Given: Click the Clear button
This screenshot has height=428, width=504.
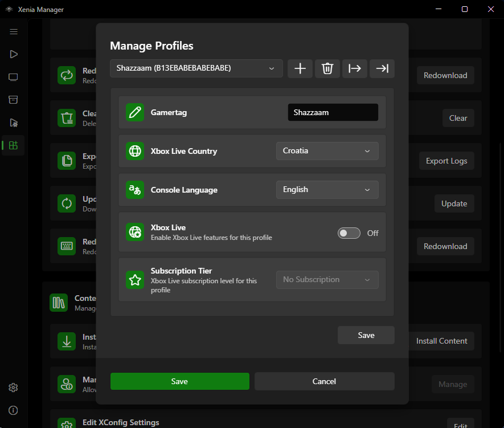Looking at the screenshot, I should pos(458,118).
